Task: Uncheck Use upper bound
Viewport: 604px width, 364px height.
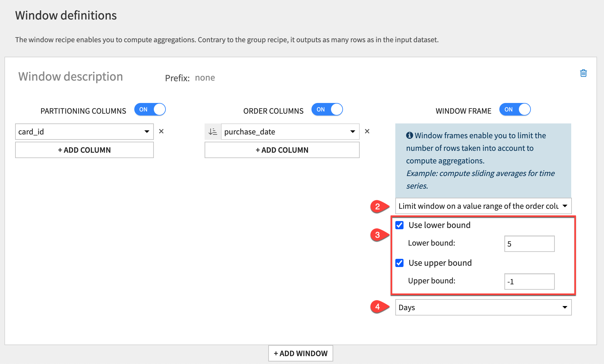Action: point(399,263)
